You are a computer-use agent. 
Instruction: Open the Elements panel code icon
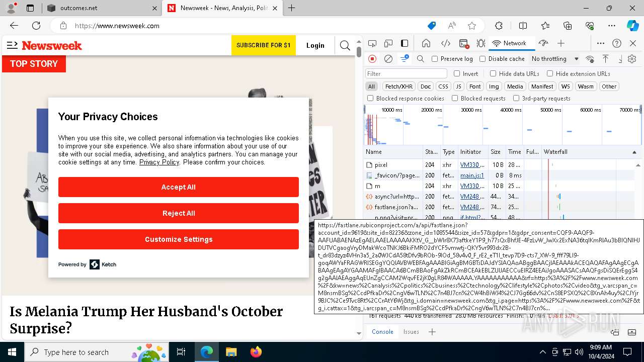pyautogui.click(x=445, y=43)
